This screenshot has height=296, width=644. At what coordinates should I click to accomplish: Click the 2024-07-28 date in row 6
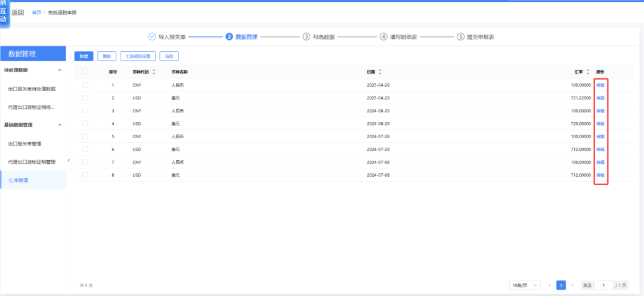click(378, 149)
